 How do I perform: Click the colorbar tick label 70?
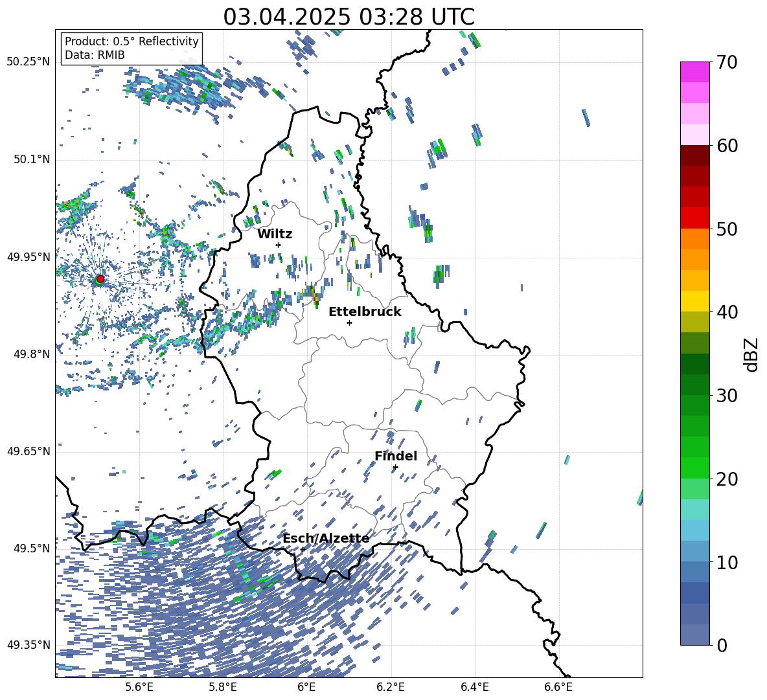726,63
